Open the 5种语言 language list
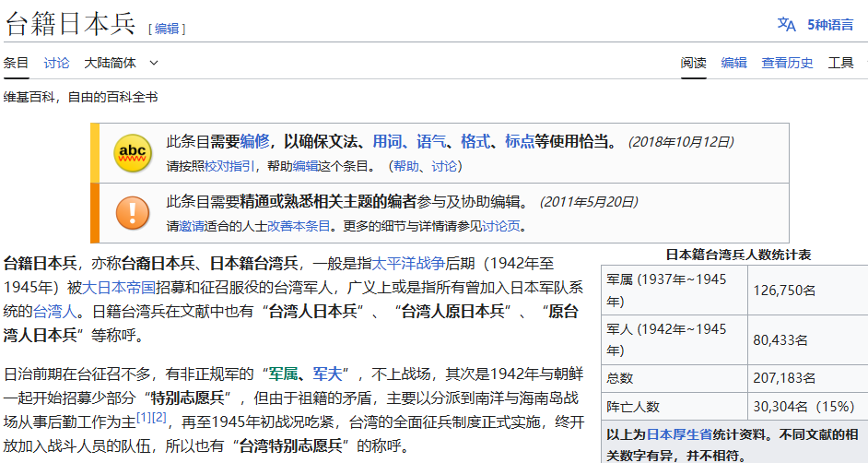The image size is (868, 463). (x=830, y=25)
